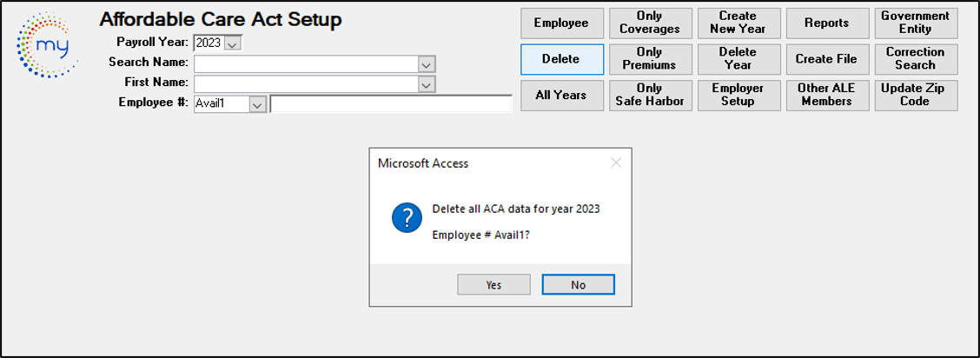Image resolution: width=980 pixels, height=358 pixels.
Task: Open Create New Year
Action: click(x=738, y=23)
